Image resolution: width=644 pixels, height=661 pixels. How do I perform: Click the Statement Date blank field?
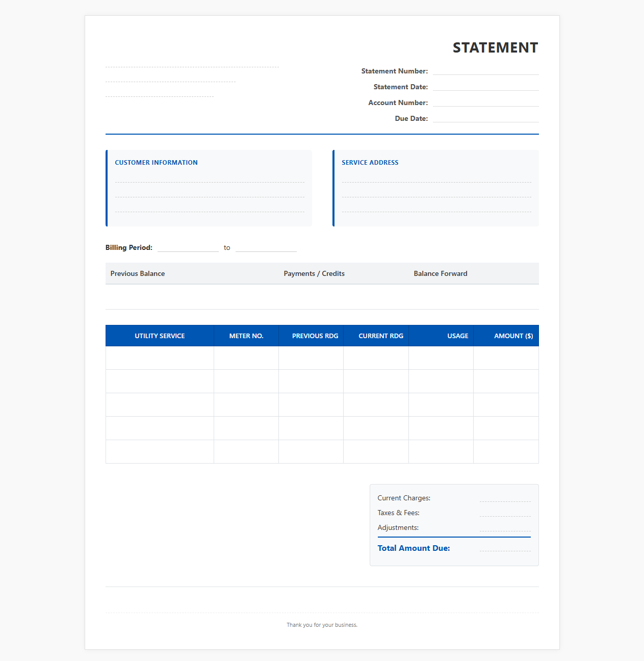485,87
